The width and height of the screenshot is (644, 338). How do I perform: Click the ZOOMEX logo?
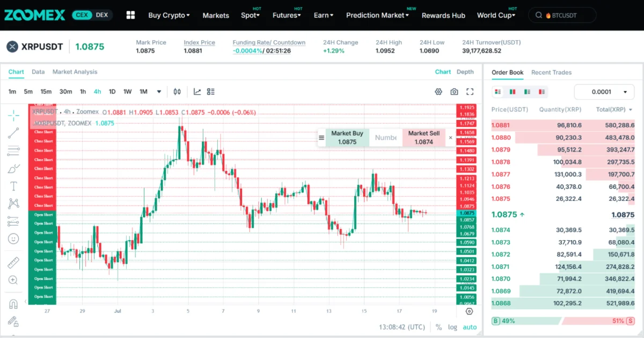[x=34, y=15]
